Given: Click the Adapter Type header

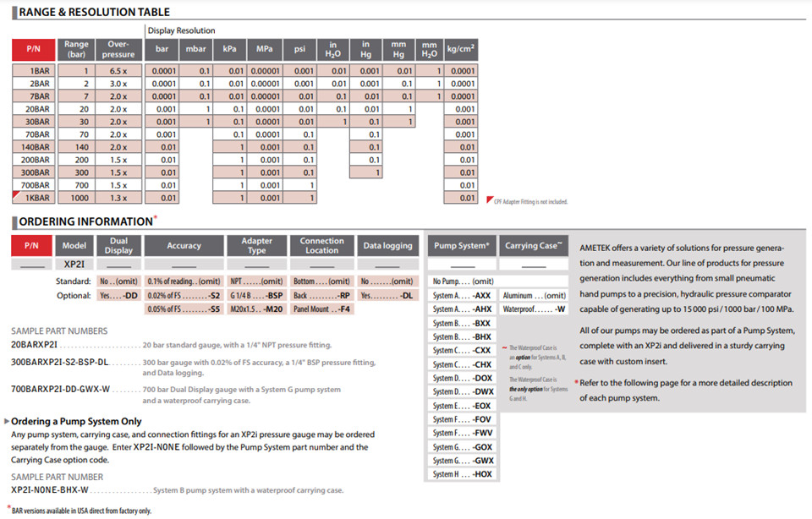Looking at the screenshot, I should (256, 246).
